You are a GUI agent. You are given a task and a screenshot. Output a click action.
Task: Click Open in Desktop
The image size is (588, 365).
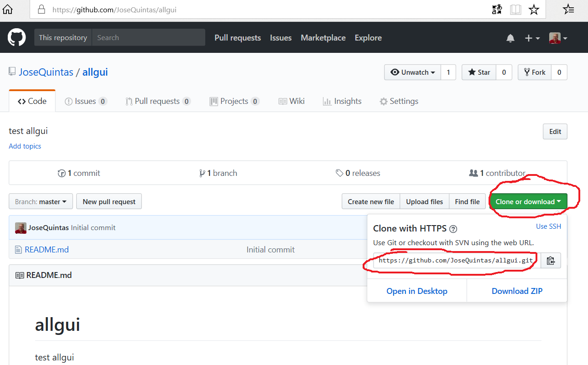click(417, 291)
